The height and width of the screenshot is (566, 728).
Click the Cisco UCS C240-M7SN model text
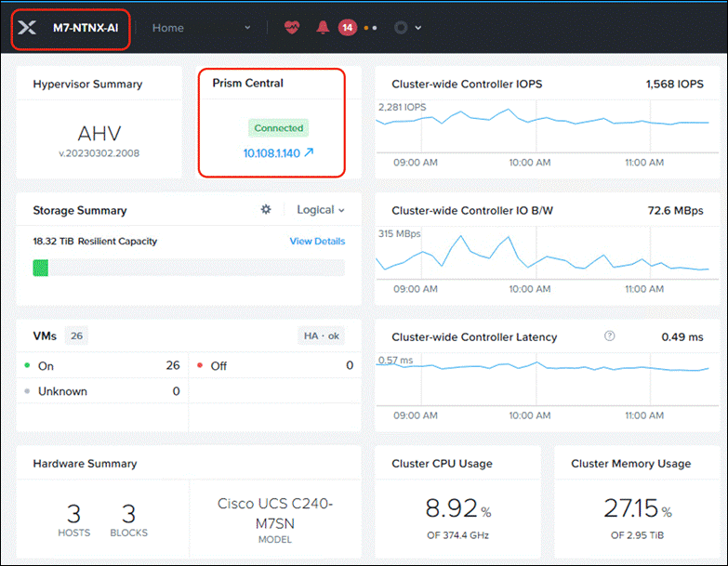275,513
